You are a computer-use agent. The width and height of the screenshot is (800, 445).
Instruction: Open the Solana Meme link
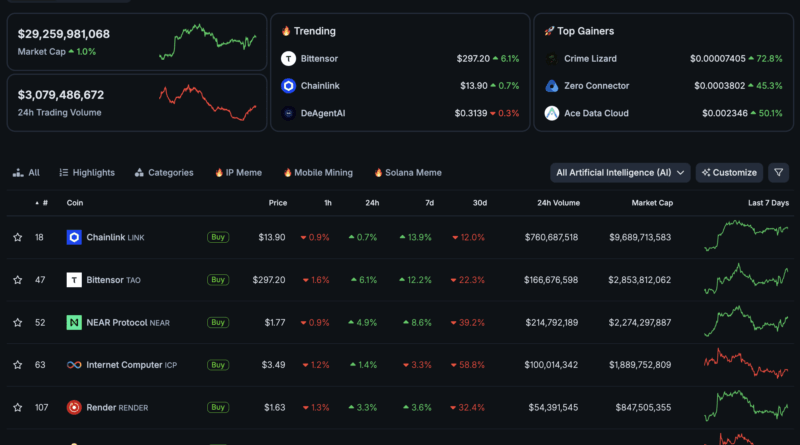coord(406,172)
